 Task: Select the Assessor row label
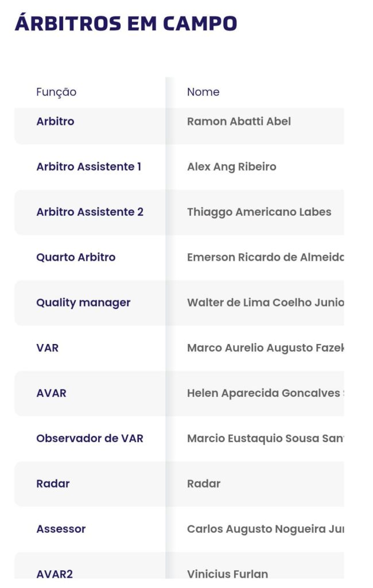click(x=61, y=529)
